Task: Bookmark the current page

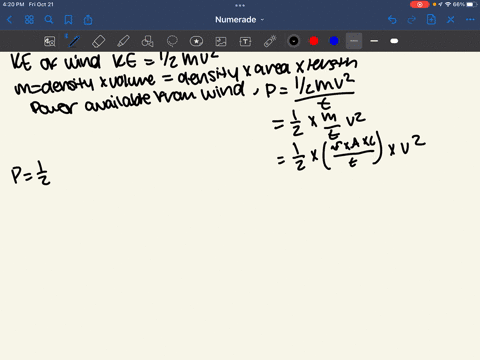Action: (x=68, y=20)
